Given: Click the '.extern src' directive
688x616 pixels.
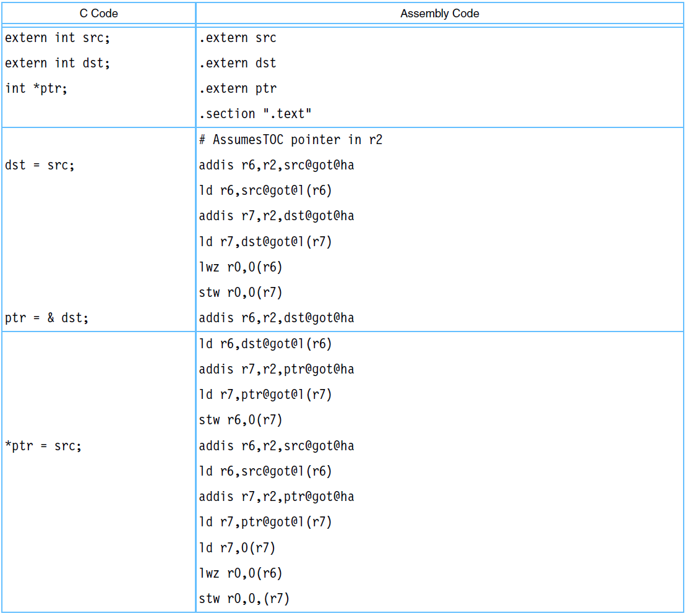Looking at the screenshot, I should tap(238, 38).
